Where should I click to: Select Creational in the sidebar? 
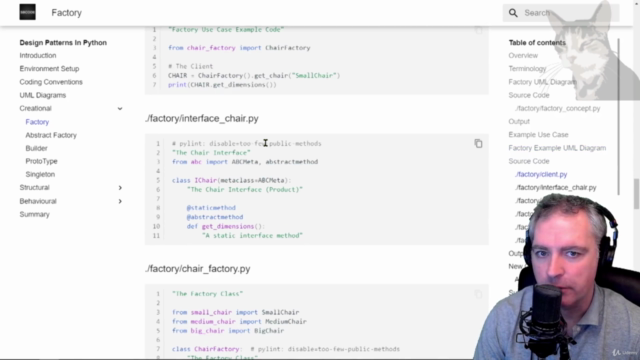[36, 108]
